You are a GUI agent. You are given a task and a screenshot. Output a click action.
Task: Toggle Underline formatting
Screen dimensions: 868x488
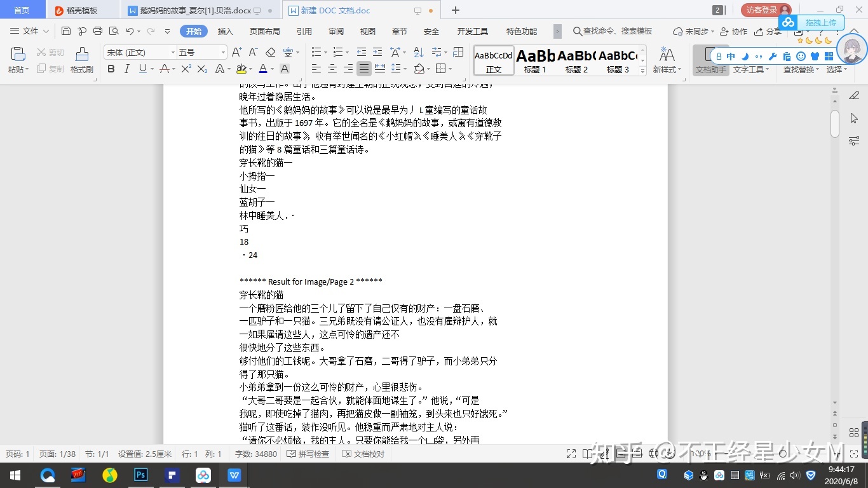pyautogui.click(x=142, y=69)
